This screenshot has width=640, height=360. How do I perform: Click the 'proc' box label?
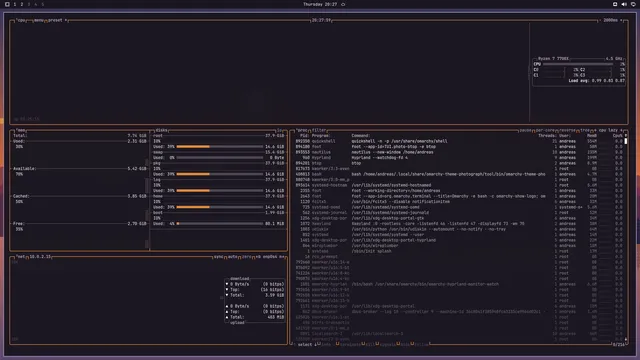302,130
